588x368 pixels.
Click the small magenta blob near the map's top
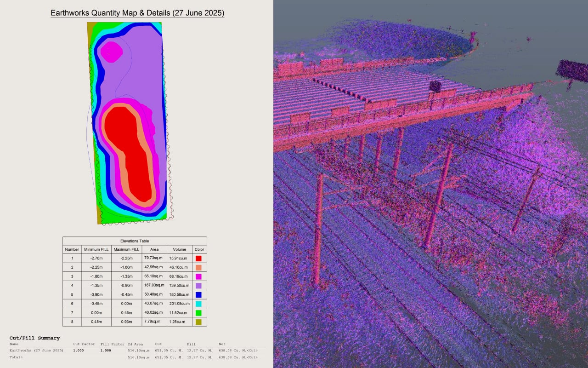pos(112,51)
